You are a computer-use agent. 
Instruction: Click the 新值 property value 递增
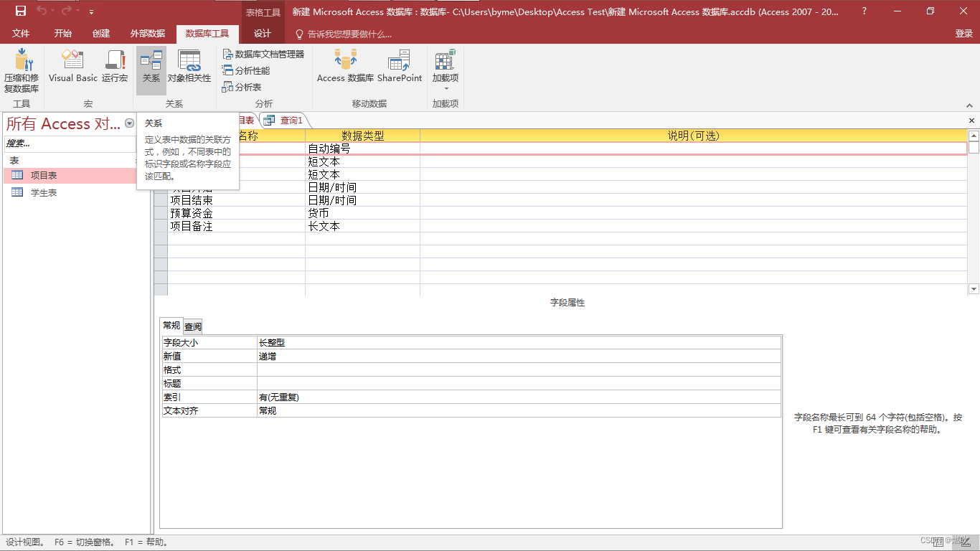click(519, 356)
